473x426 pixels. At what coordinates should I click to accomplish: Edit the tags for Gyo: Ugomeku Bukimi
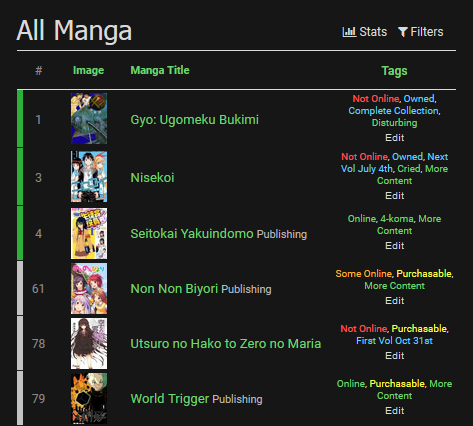coord(395,138)
